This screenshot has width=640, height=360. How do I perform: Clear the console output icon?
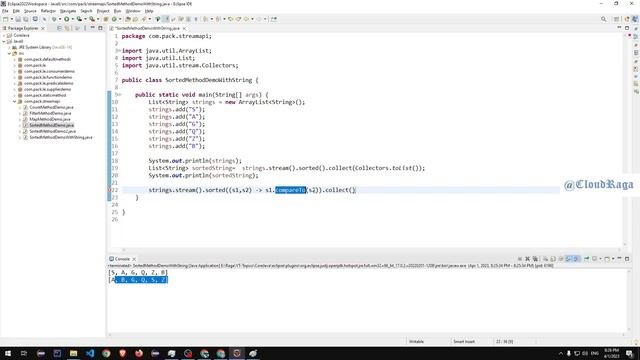click(x=545, y=259)
